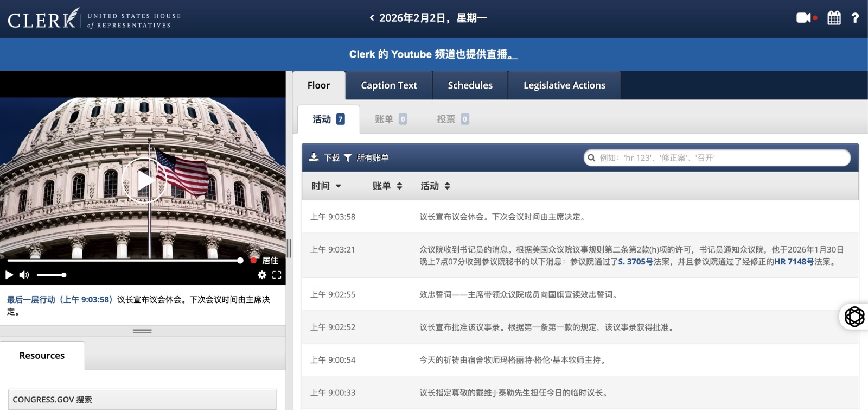The width and height of the screenshot is (868, 410).
Task: Open the Legislative Actions tab
Action: click(564, 85)
